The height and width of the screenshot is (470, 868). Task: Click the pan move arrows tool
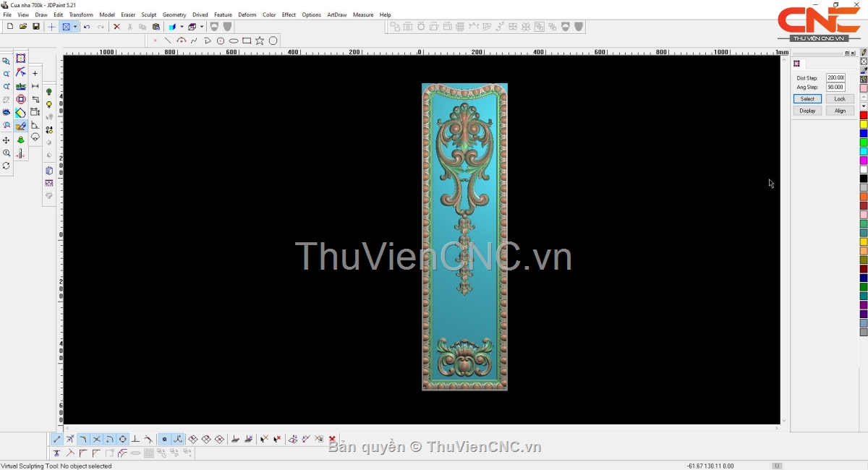7,140
